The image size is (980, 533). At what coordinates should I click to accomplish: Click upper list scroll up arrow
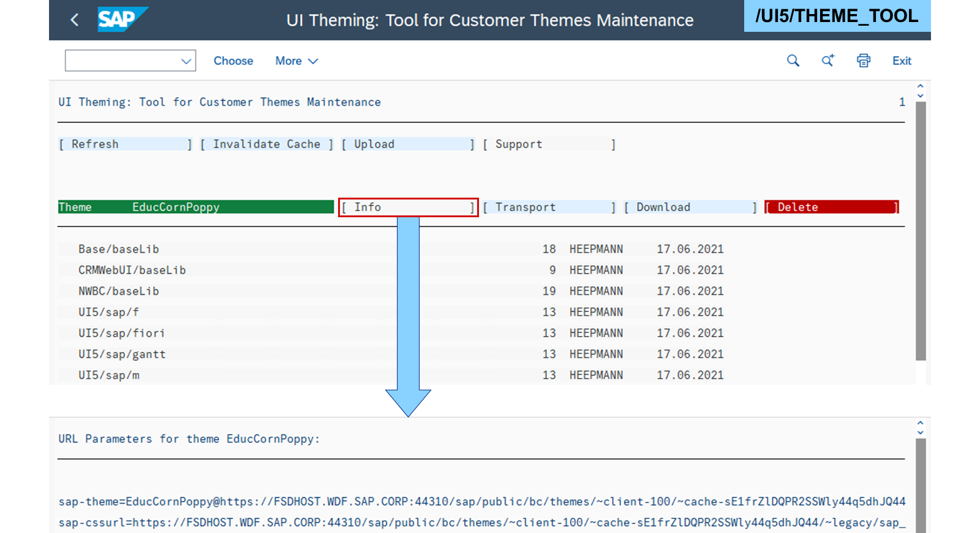point(920,87)
